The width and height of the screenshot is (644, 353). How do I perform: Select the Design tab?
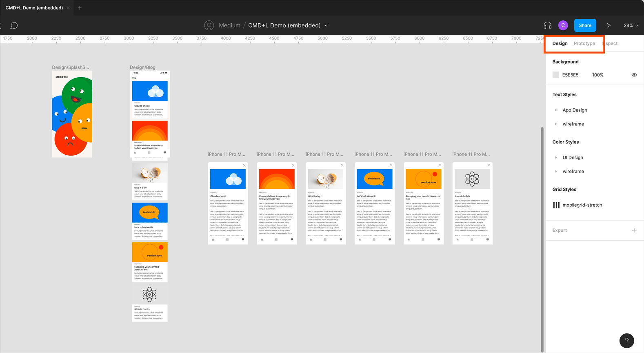(x=560, y=43)
